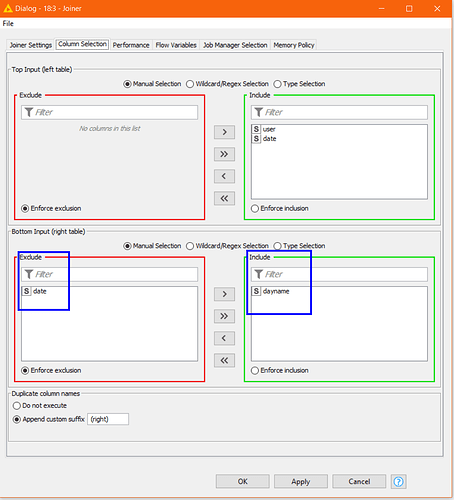Screen dimensions: 454x500
Task: Select the Do not execute option
Action: pos(40,406)
